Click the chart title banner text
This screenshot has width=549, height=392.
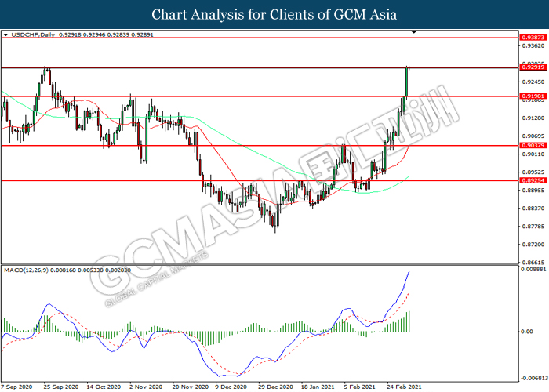[274, 14]
